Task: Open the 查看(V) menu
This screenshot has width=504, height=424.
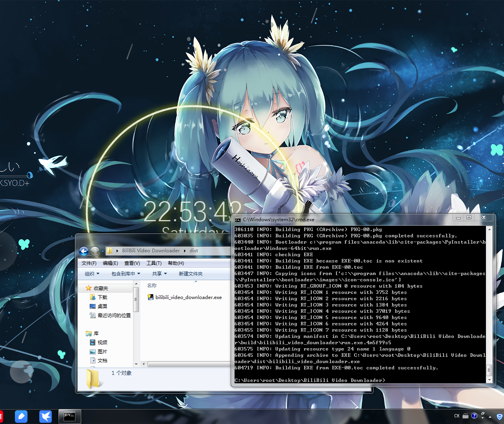Action: (132, 263)
